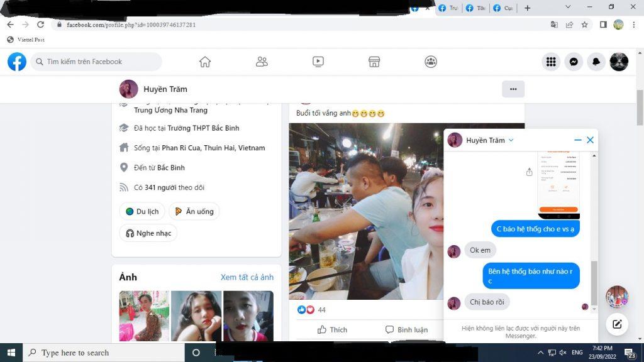Open Facebook Home feed icon
The height and width of the screenshot is (362, 644).
point(205,62)
